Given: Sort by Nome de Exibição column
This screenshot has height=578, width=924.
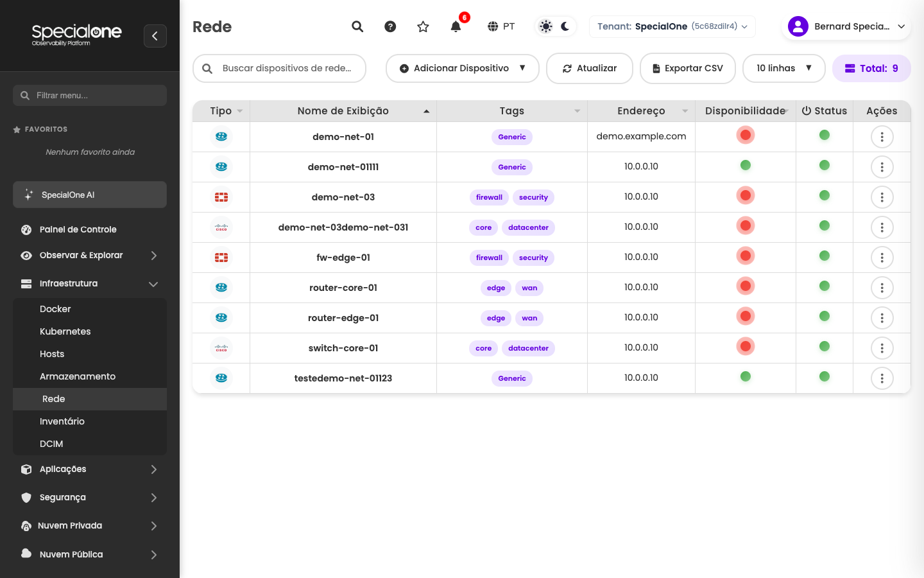Looking at the screenshot, I should (343, 111).
